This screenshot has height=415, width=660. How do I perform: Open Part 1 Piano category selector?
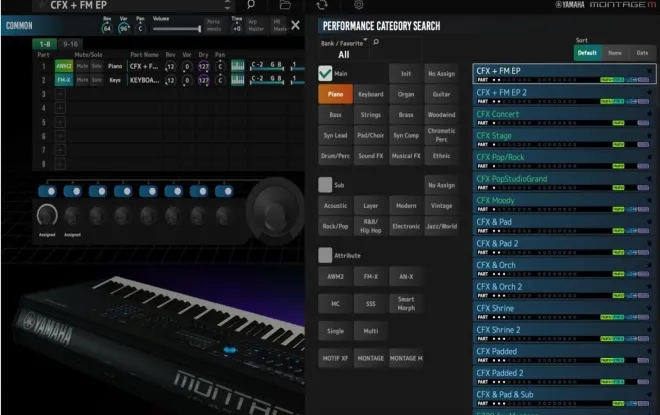[115, 66]
